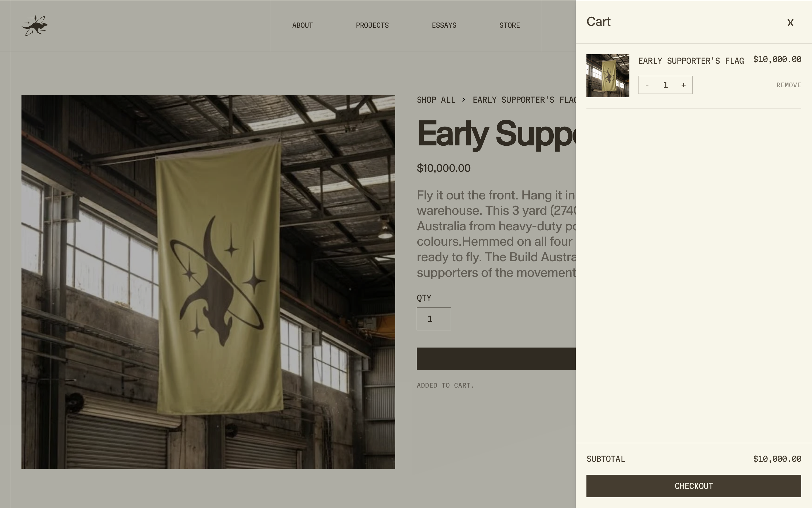Click the cart item price $10,000.00
Viewport: 812px width, 508px height.
click(x=777, y=59)
